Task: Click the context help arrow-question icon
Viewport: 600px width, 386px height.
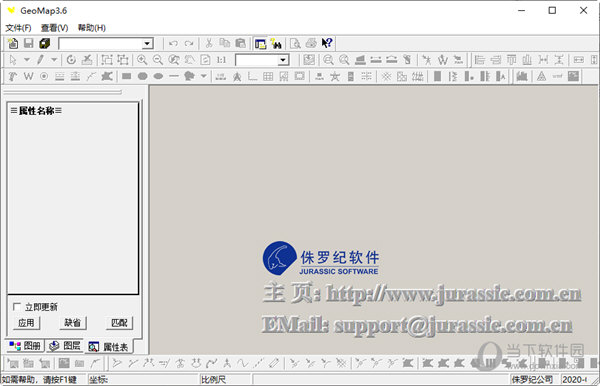Action: tap(327, 44)
